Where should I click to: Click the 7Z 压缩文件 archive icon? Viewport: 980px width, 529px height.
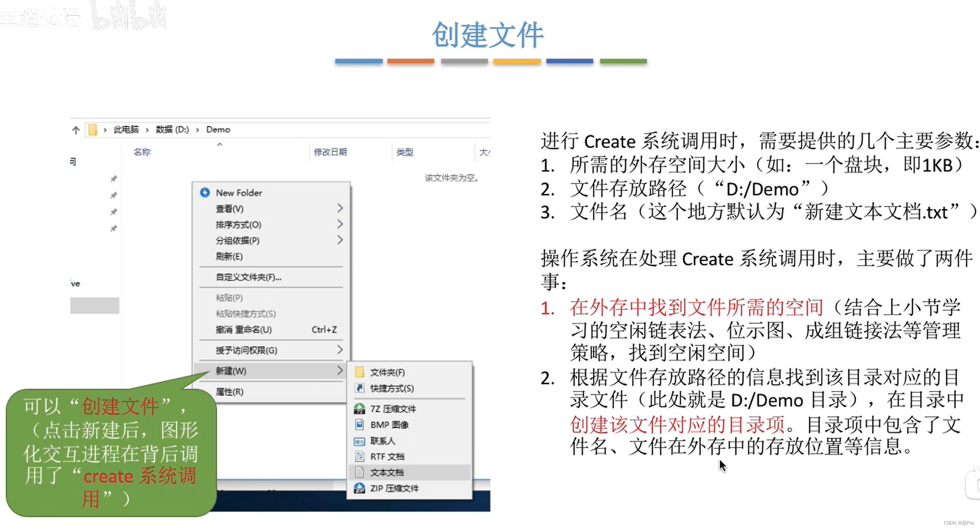point(359,408)
